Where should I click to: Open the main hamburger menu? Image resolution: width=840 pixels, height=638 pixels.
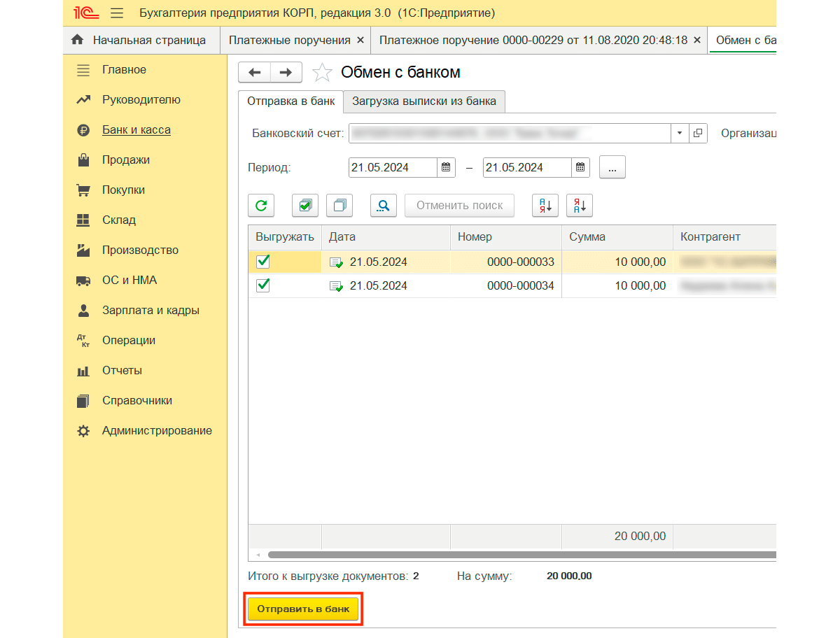(x=117, y=13)
